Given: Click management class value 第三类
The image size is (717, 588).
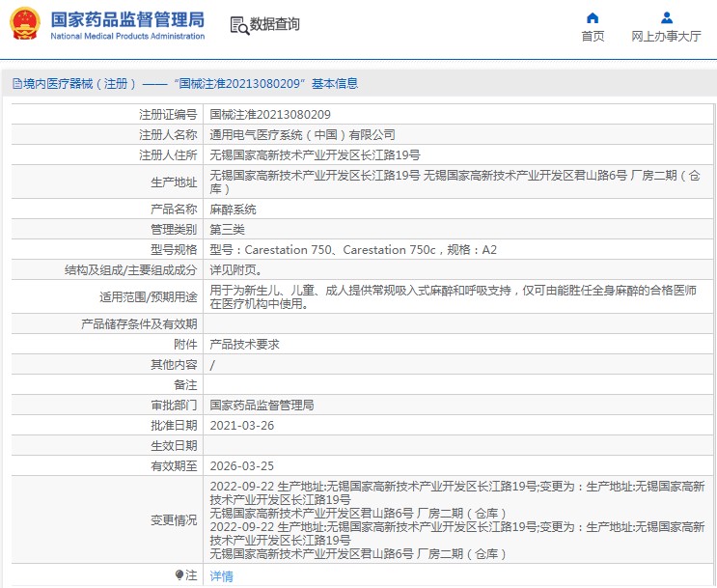Looking at the screenshot, I should (228, 229).
